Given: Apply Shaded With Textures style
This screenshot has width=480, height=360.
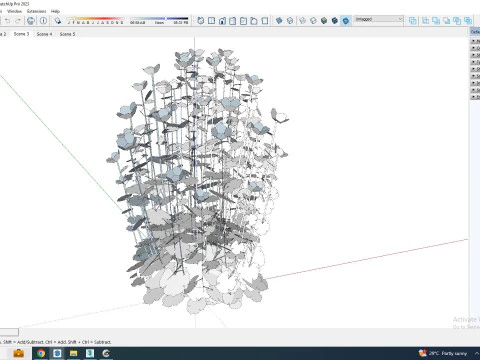Looking at the screenshot, I should click(335, 21).
